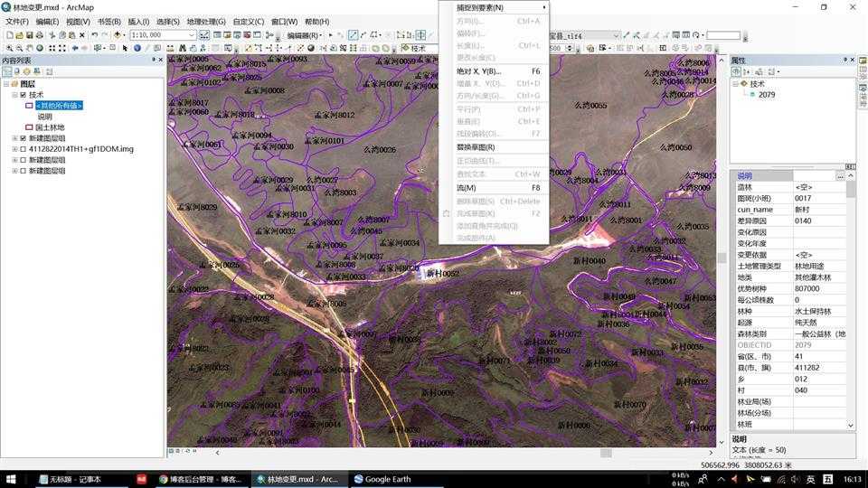The height and width of the screenshot is (488, 868).
Task: Pin the 属性 attributes panel
Action: pyautogui.click(x=844, y=60)
